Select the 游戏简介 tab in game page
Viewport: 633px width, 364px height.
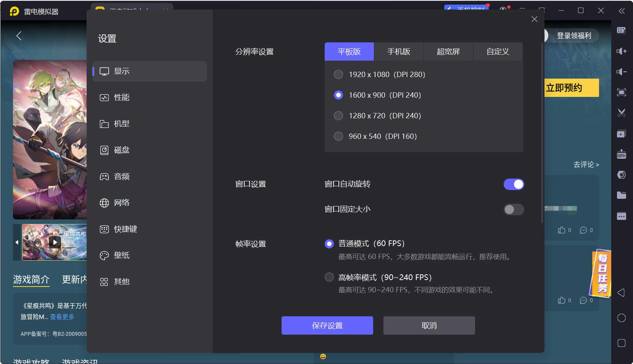tap(31, 280)
